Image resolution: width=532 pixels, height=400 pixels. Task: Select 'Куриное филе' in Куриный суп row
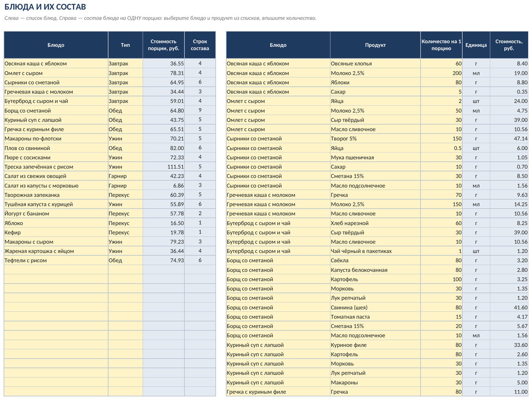click(375, 345)
